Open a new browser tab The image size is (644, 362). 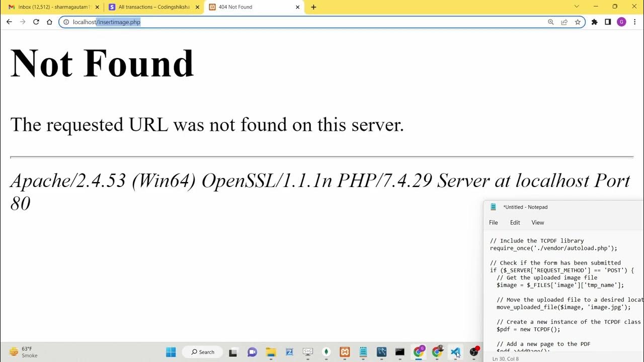313,7
